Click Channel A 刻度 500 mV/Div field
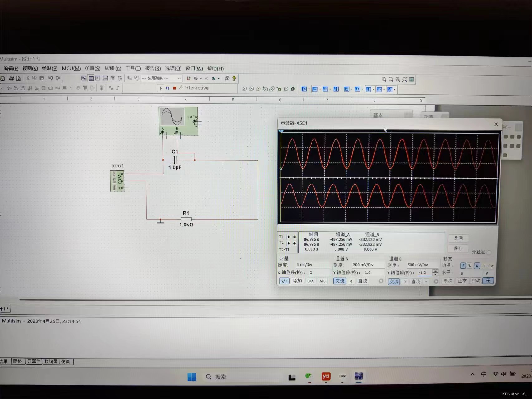The image size is (532, 399). click(368, 265)
